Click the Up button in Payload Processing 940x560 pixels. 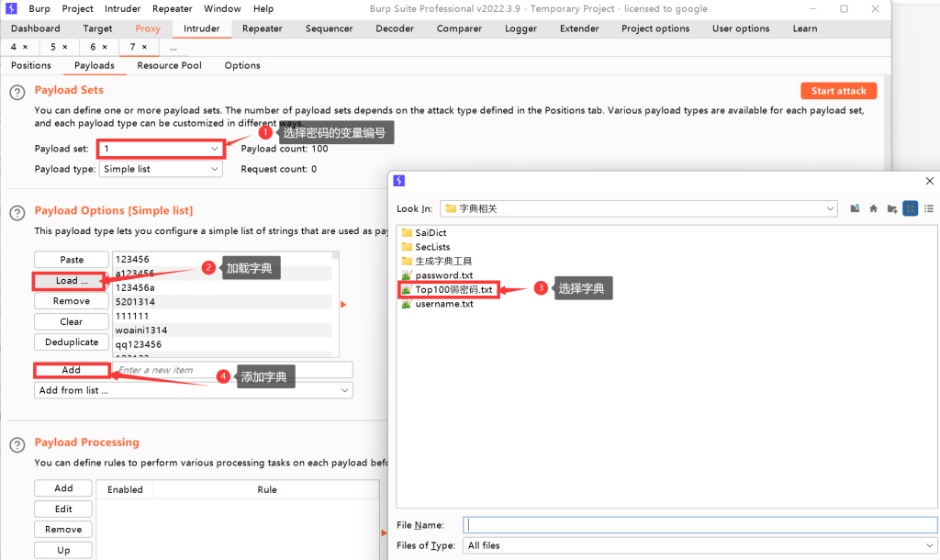click(63, 551)
